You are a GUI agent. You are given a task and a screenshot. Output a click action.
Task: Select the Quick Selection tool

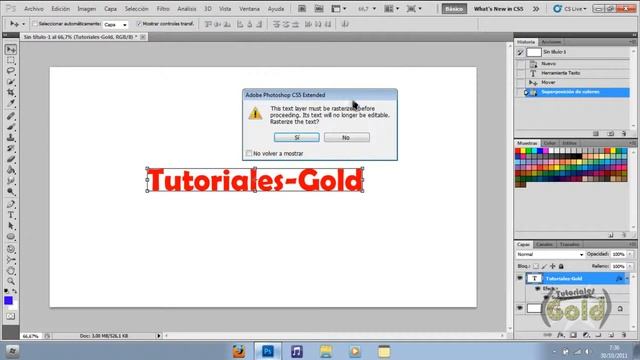[x=11, y=82]
